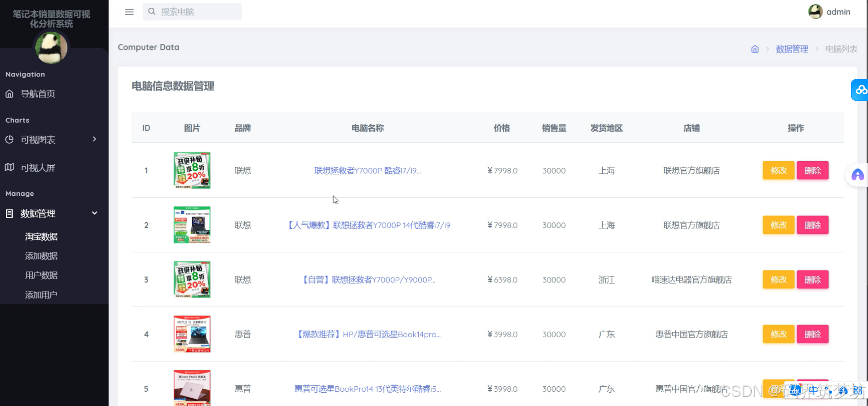
Task: Open 可视大屏 in sidebar
Action: pyautogui.click(x=38, y=168)
